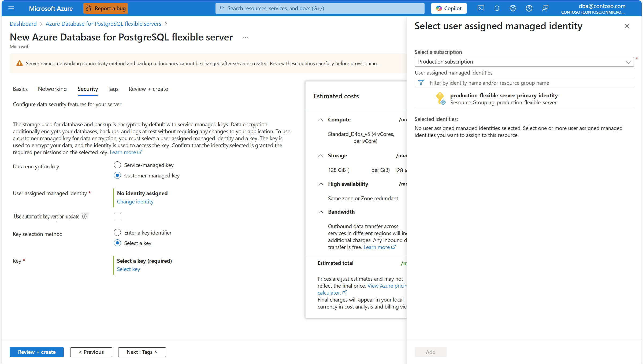Open portal settings gear
Image resolution: width=643 pixels, height=364 pixels.
[x=513, y=8]
